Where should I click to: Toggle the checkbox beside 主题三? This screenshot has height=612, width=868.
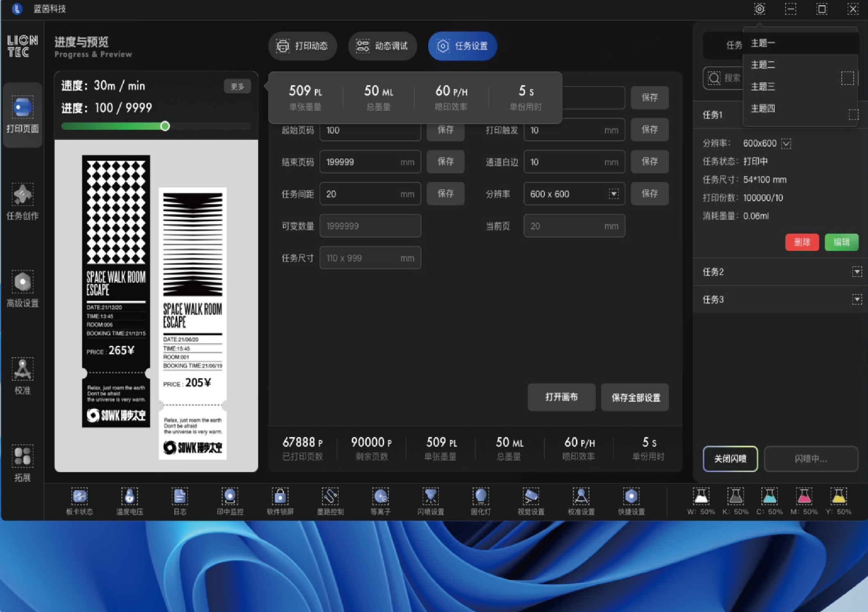(847, 78)
